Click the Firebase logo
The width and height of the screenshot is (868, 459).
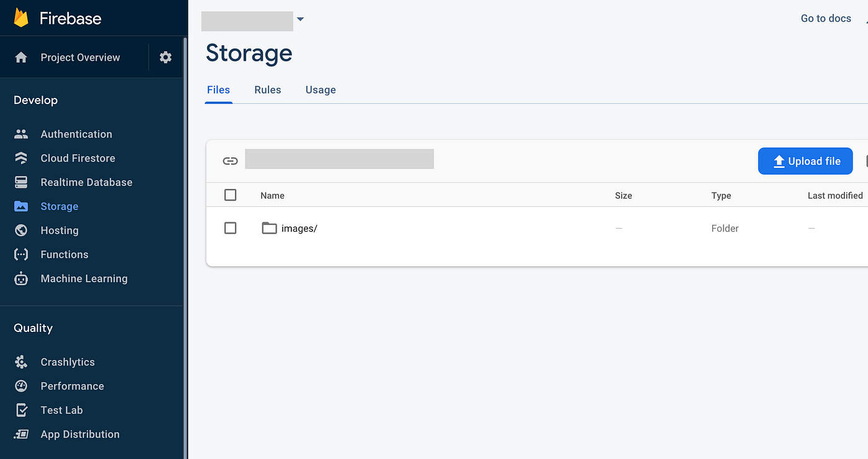click(22, 18)
